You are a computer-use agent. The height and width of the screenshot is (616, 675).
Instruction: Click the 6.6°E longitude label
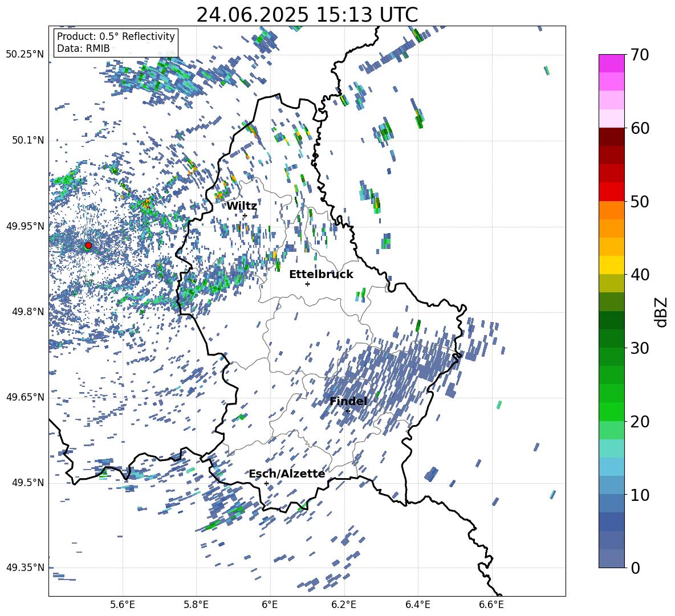click(491, 605)
